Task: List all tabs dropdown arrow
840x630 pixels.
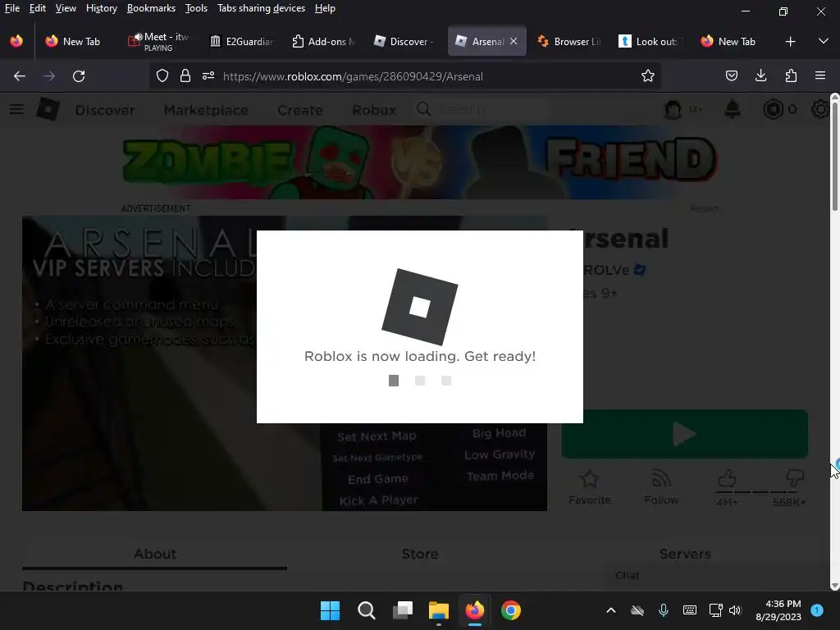Action: 824,41
